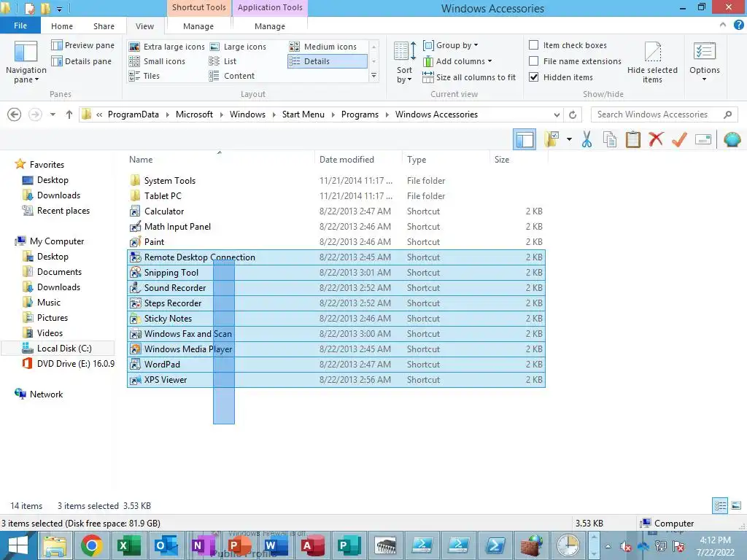
Task: Click the Size all columns to fit
Action: click(x=469, y=77)
